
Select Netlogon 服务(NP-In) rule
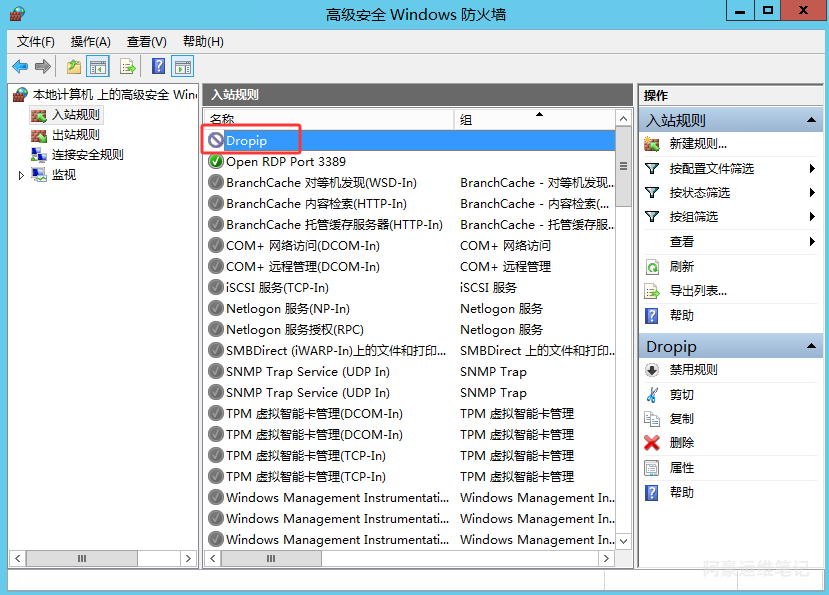[x=410, y=308]
